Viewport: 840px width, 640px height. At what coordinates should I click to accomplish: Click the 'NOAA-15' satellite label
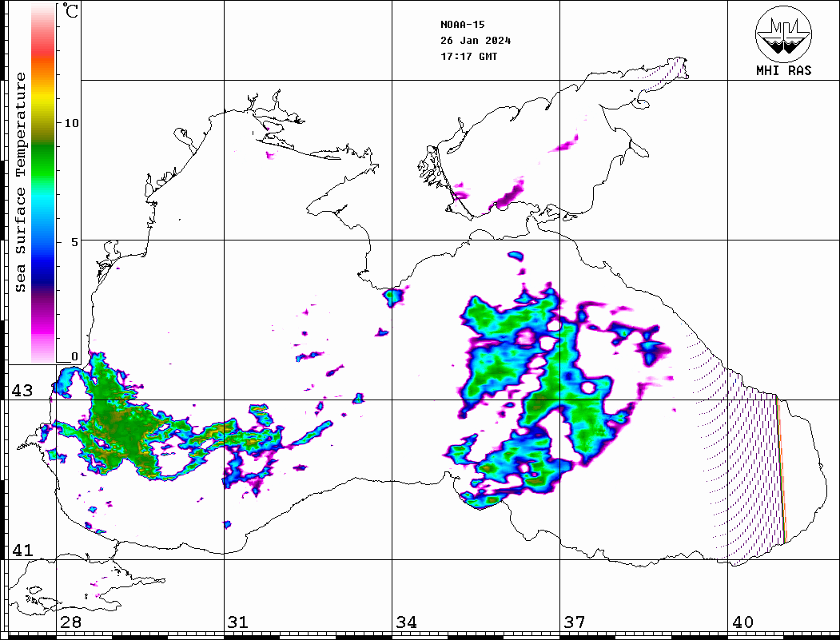[463, 25]
